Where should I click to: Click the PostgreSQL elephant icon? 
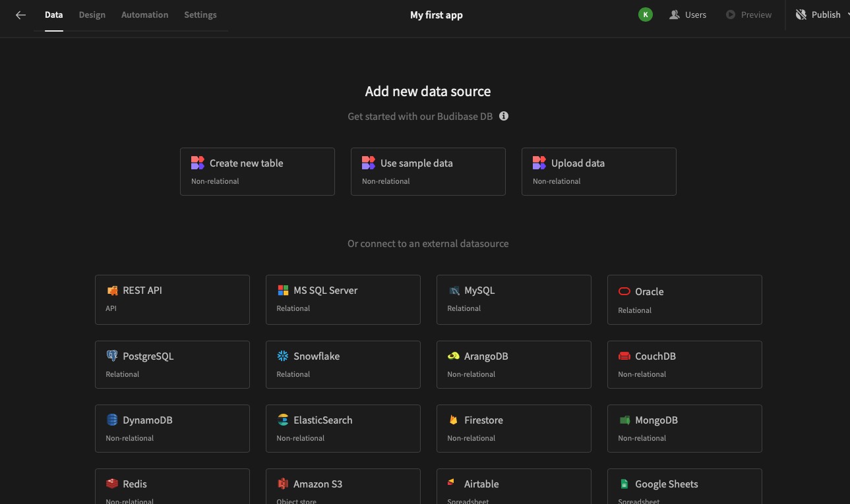pos(112,356)
